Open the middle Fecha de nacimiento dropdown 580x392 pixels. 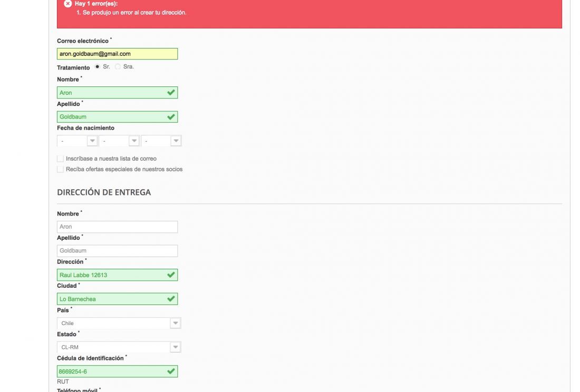pos(119,141)
